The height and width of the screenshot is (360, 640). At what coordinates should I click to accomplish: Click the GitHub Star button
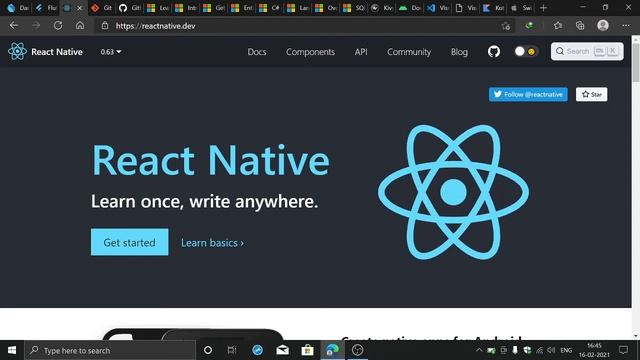(591, 94)
